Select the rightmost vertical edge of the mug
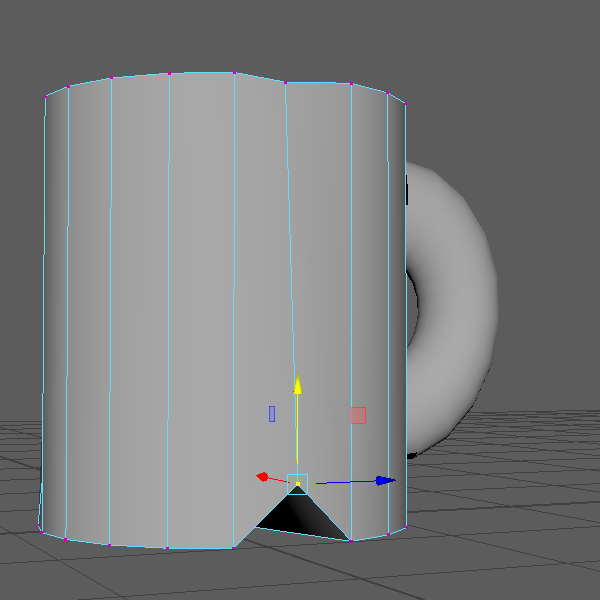 pyautogui.click(x=405, y=300)
